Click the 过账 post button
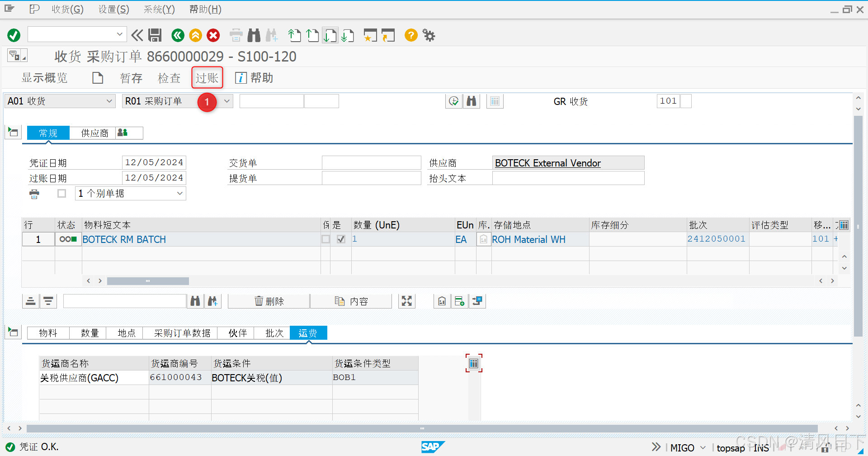The width and height of the screenshot is (868, 456). [x=207, y=78]
